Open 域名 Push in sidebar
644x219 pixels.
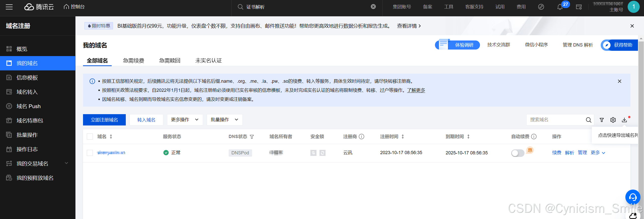pos(38,106)
